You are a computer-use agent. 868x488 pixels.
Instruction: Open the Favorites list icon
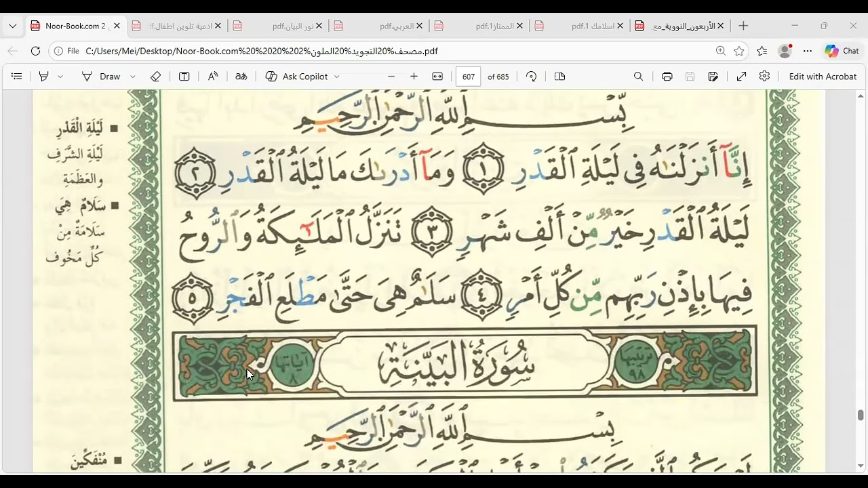coord(762,51)
